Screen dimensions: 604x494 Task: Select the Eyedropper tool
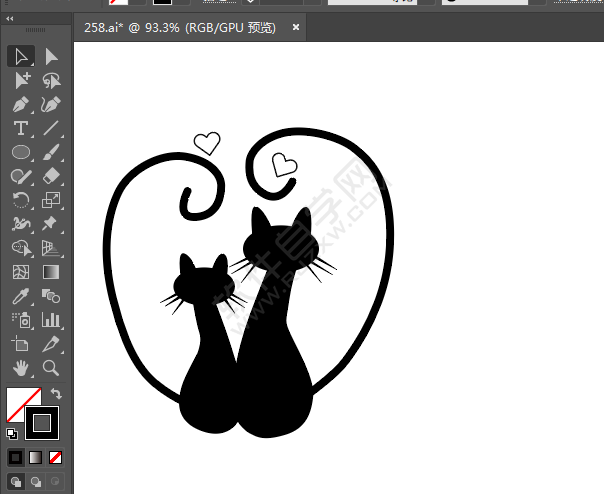(21, 296)
